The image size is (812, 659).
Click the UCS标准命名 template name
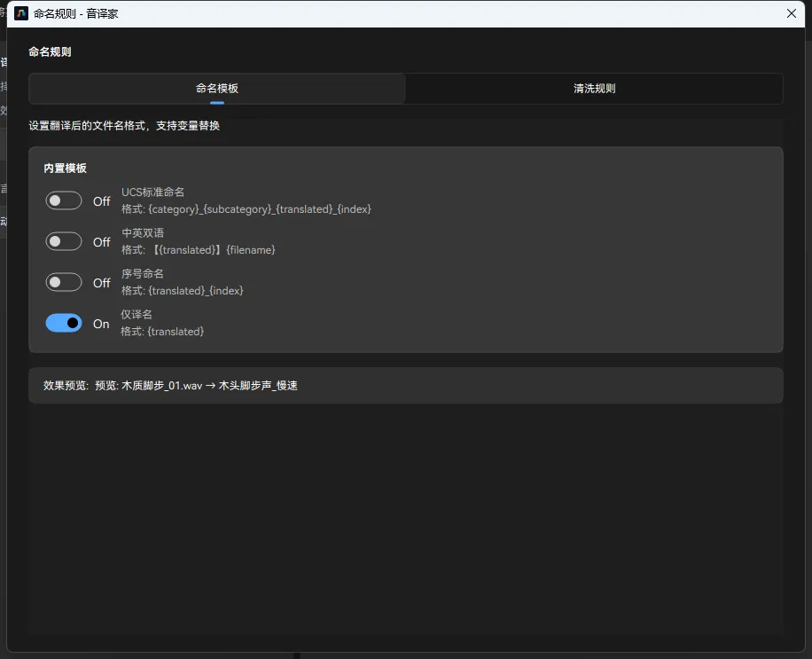point(152,192)
